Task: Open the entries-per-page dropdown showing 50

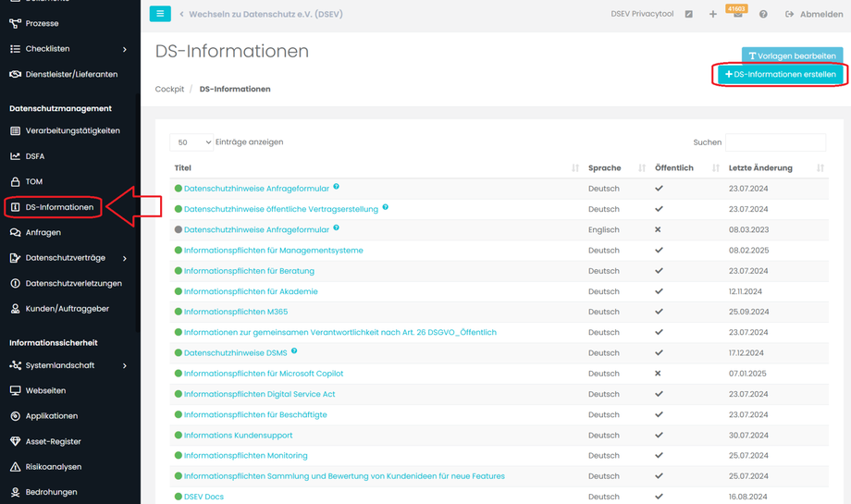Action: tap(191, 142)
